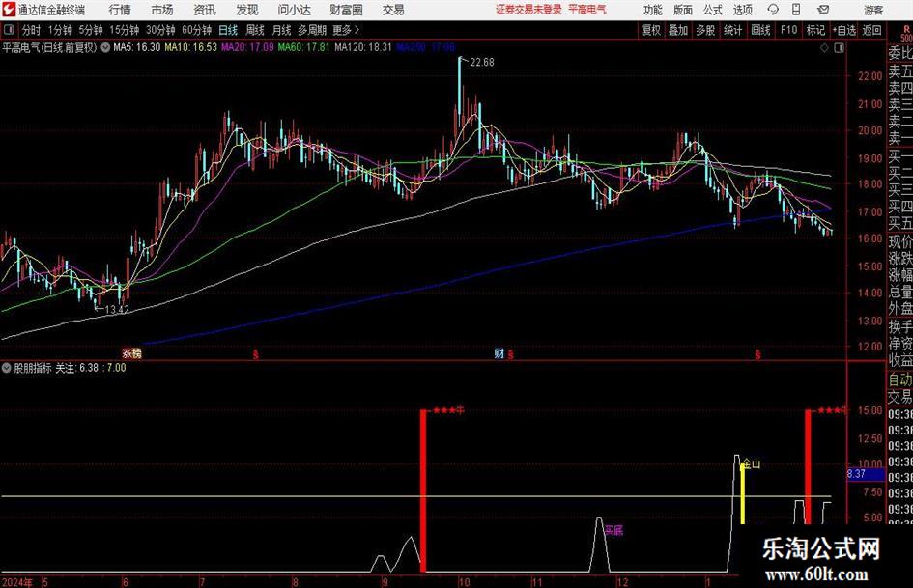
Task: Open the main chart indicator settings dropdown
Action: (105, 47)
